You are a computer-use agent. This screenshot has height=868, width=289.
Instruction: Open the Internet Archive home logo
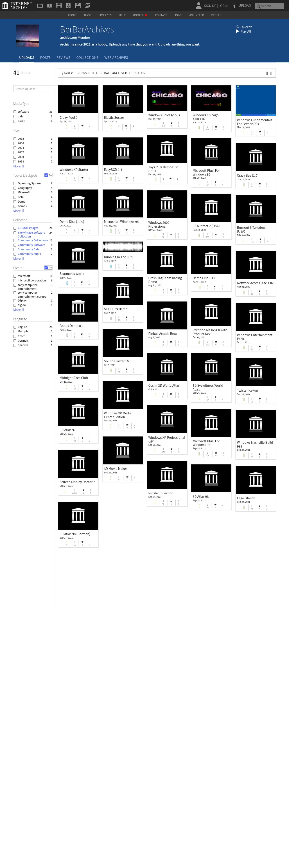pyautogui.click(x=17, y=5)
